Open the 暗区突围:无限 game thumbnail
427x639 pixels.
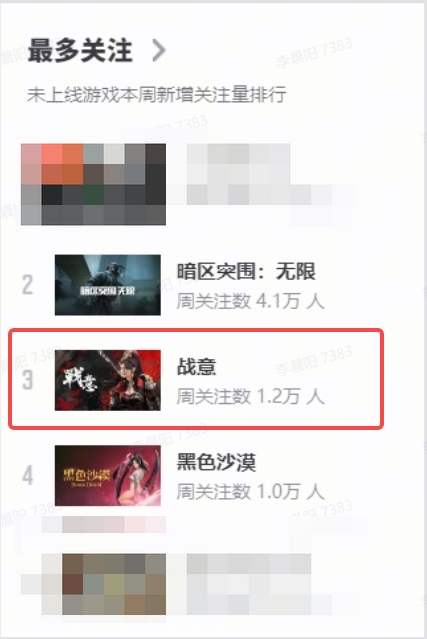point(108,285)
